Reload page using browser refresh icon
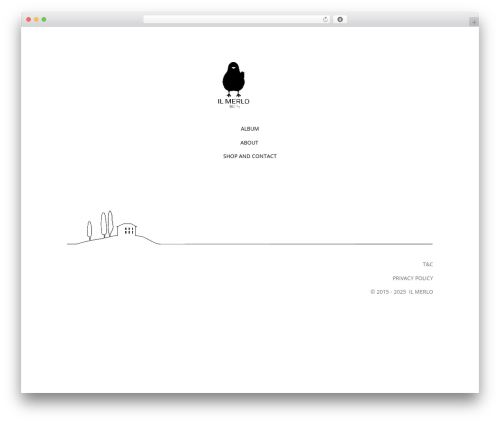Image resolution: width=500 pixels, height=423 pixels. pyautogui.click(x=325, y=19)
